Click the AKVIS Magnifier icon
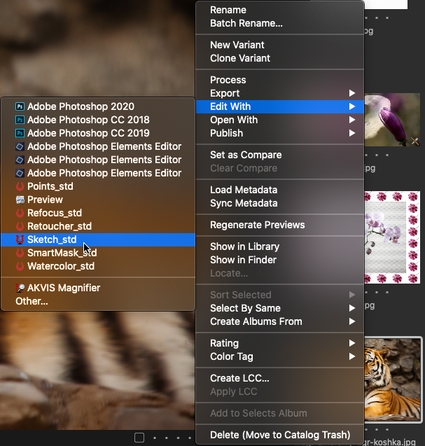 [20, 288]
